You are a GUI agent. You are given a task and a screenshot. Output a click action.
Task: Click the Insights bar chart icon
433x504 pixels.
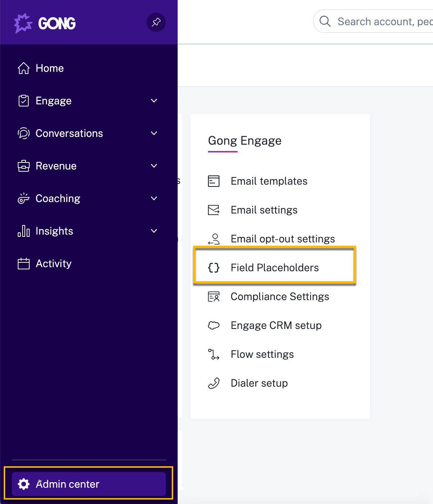click(24, 231)
